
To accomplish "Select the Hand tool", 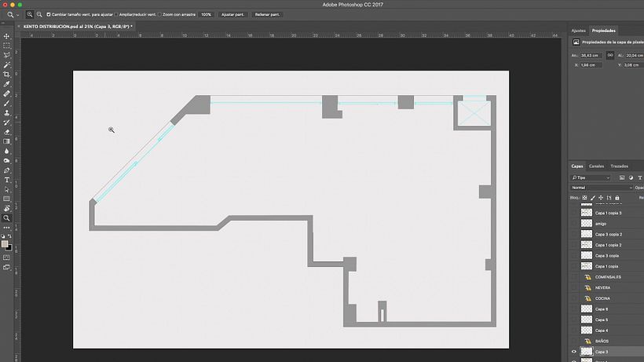I will [6, 209].
